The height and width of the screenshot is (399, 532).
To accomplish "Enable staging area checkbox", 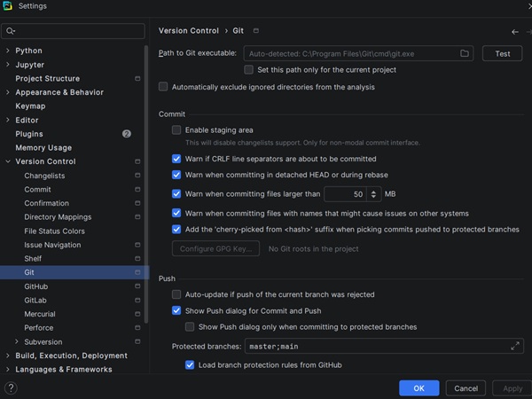I will 176,130.
